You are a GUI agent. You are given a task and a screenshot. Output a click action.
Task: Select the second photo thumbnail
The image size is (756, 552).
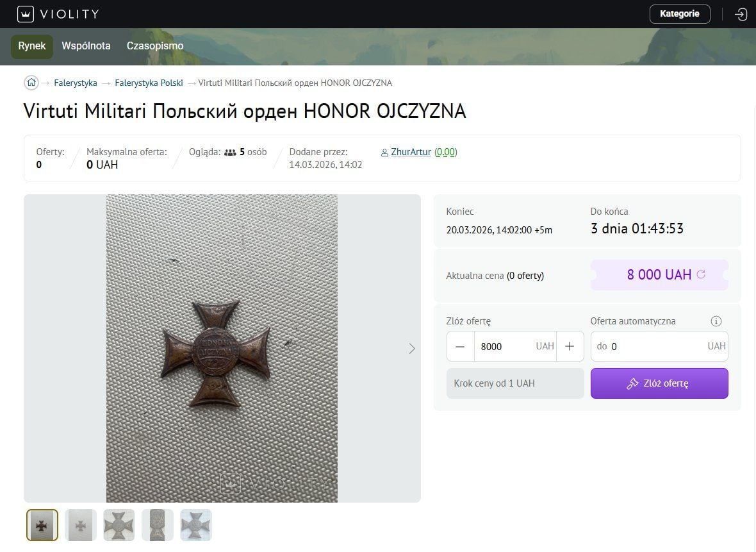tap(81, 525)
